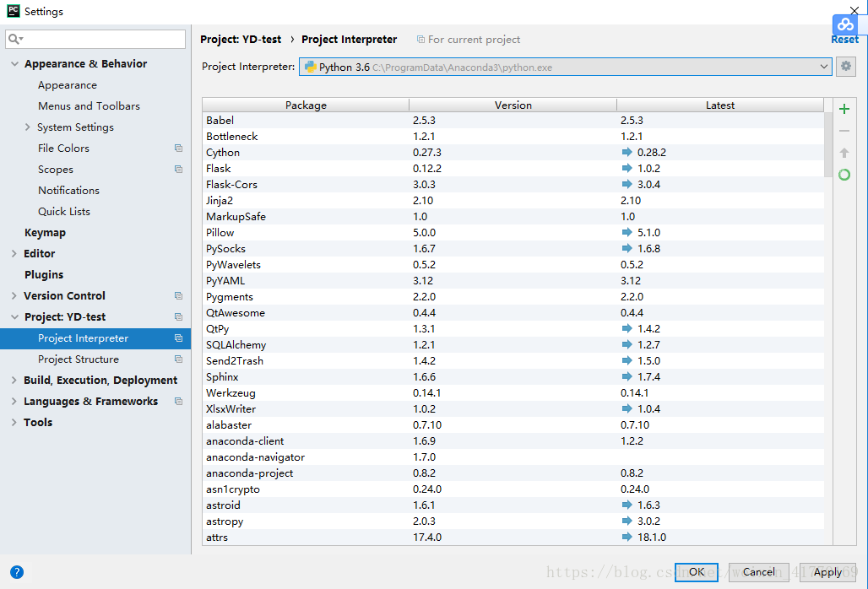Select the XlsxWriter package row
The width and height of the screenshot is (868, 589).
pyautogui.click(x=513, y=408)
